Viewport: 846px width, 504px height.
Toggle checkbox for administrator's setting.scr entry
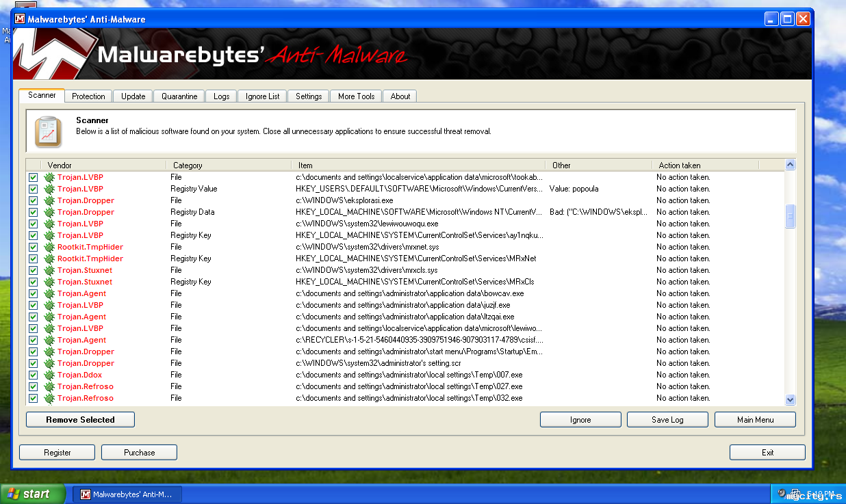33,363
